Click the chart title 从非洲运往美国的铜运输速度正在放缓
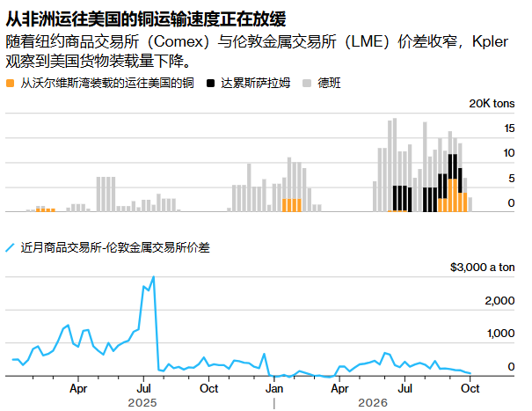 [146, 19]
